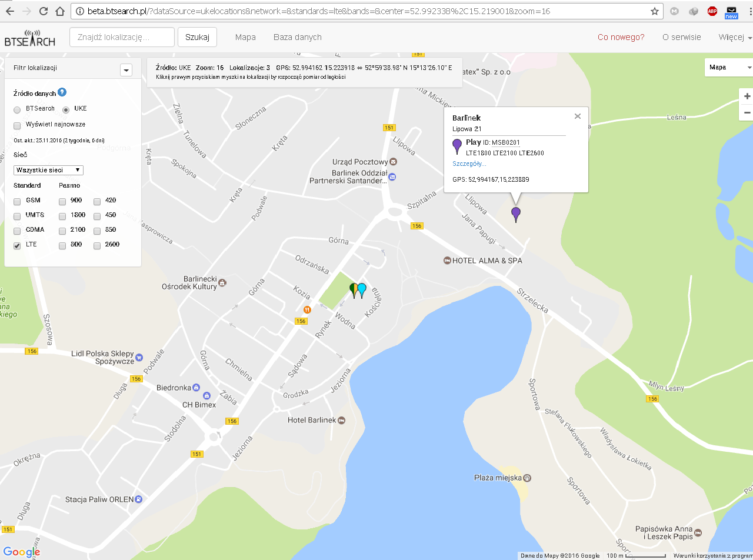
Task: Zoom in on the map
Action: [747, 96]
